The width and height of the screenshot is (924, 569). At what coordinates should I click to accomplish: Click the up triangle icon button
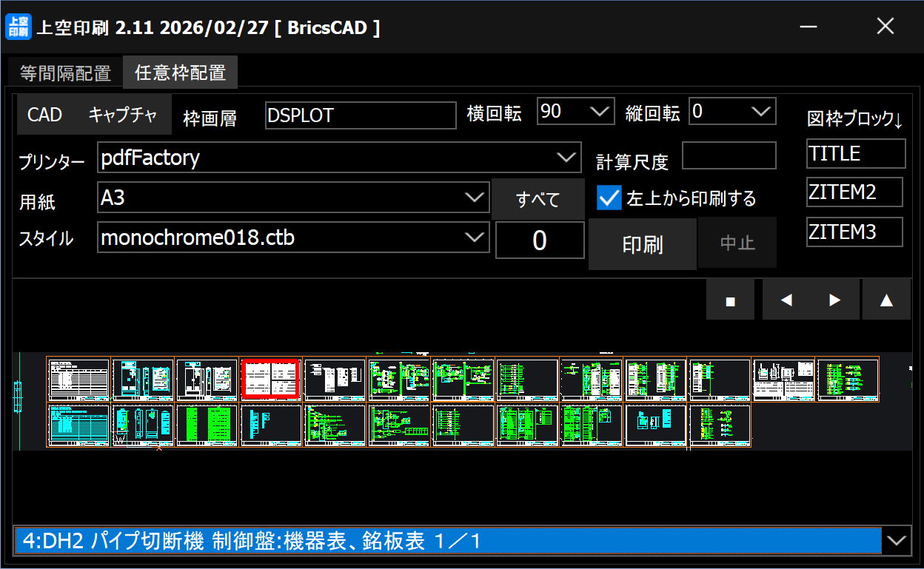885,300
